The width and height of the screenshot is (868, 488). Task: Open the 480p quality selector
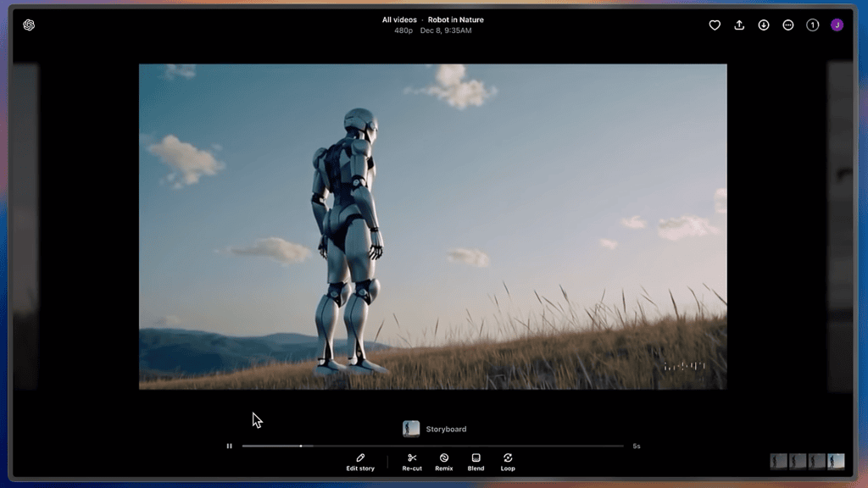click(402, 31)
